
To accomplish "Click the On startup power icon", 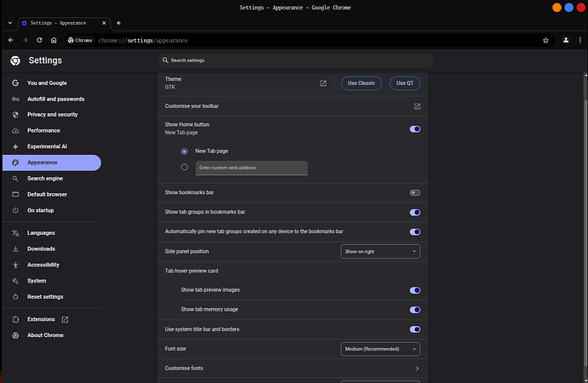I will [15, 210].
